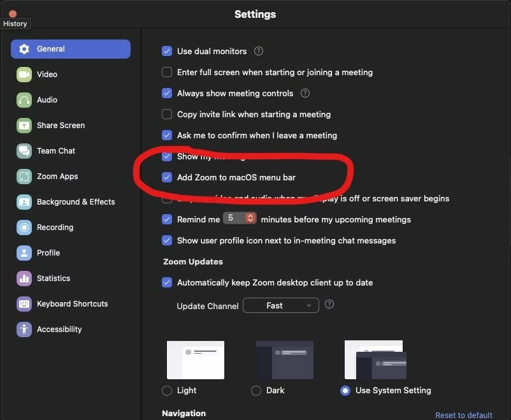Click the History button

point(15,24)
